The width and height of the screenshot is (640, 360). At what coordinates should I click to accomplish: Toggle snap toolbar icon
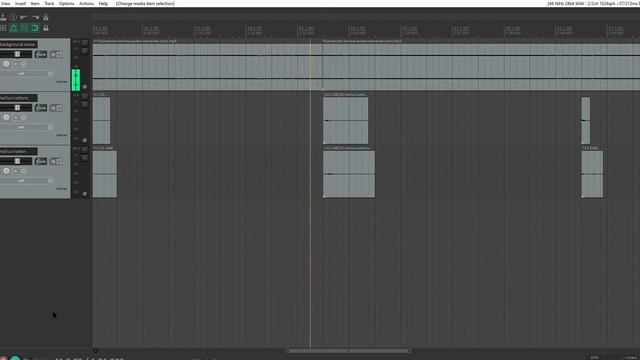click(x=35, y=28)
